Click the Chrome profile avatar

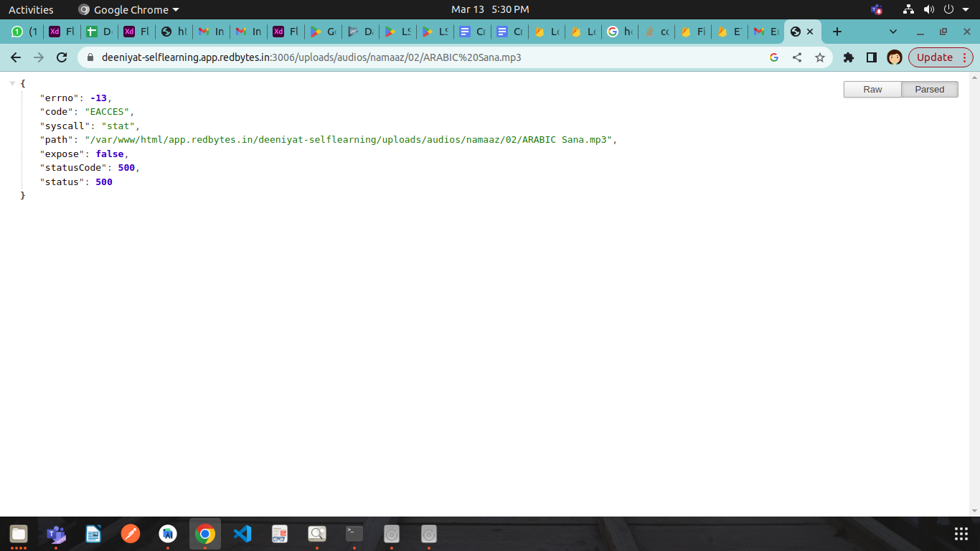pos(894,57)
